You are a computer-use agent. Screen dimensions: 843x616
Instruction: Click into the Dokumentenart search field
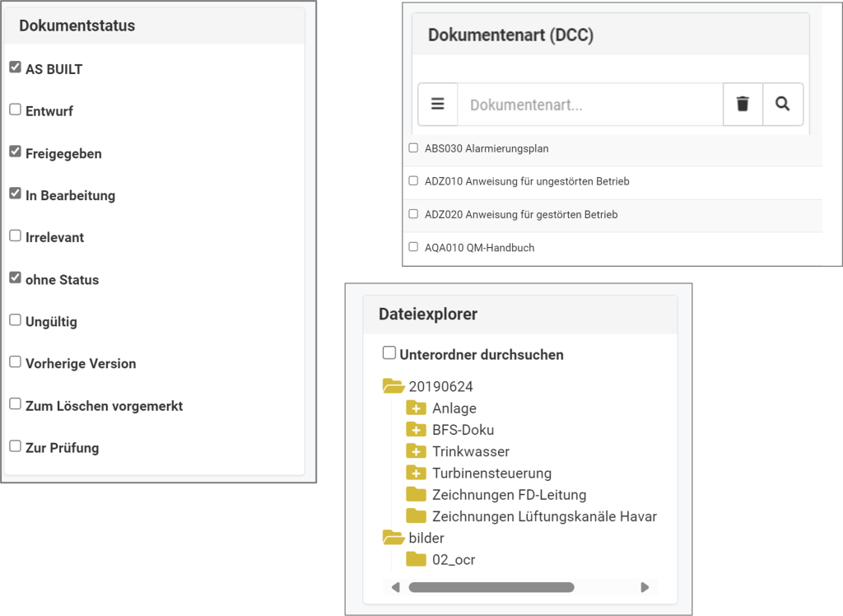(x=589, y=105)
